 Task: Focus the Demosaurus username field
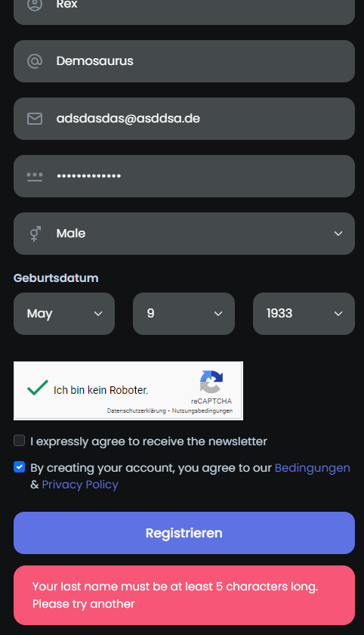point(184,61)
